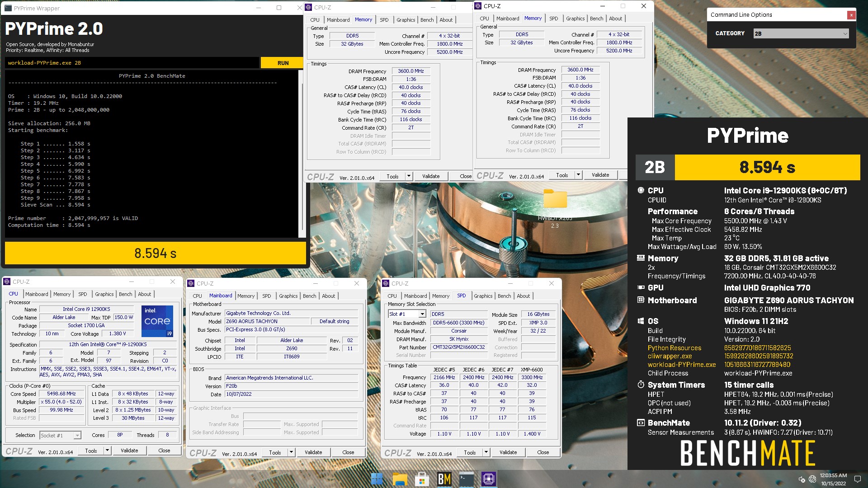The width and height of the screenshot is (868, 488).
Task: Click Validate in the SPD-tab CPU-Z window
Action: click(x=508, y=452)
